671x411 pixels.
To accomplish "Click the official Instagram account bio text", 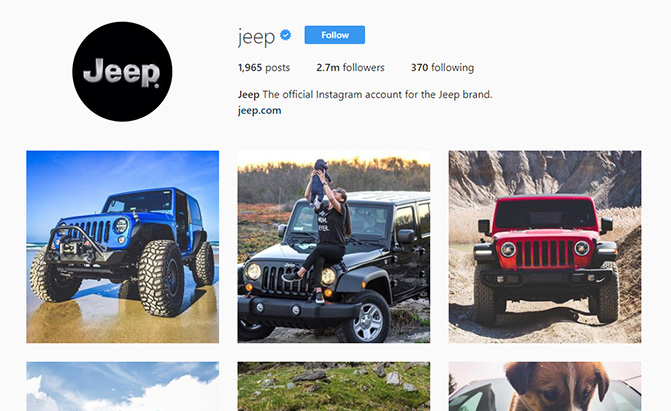I will point(377,95).
